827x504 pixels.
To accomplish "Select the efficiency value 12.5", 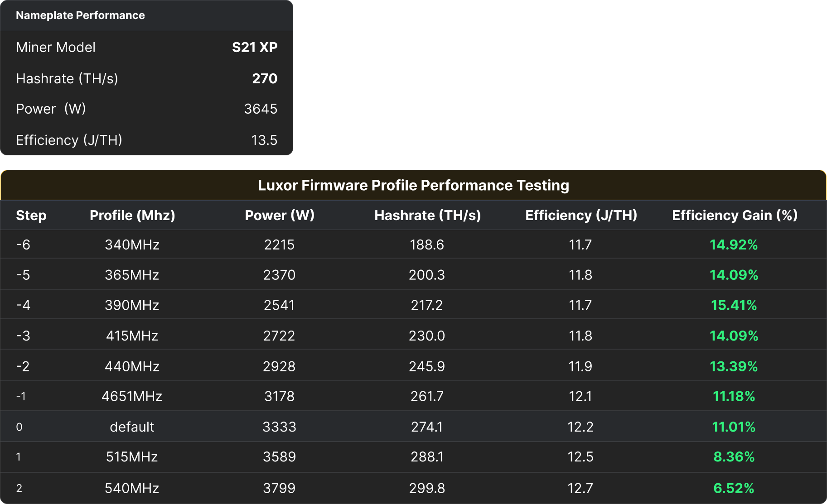I will pyautogui.click(x=580, y=456).
